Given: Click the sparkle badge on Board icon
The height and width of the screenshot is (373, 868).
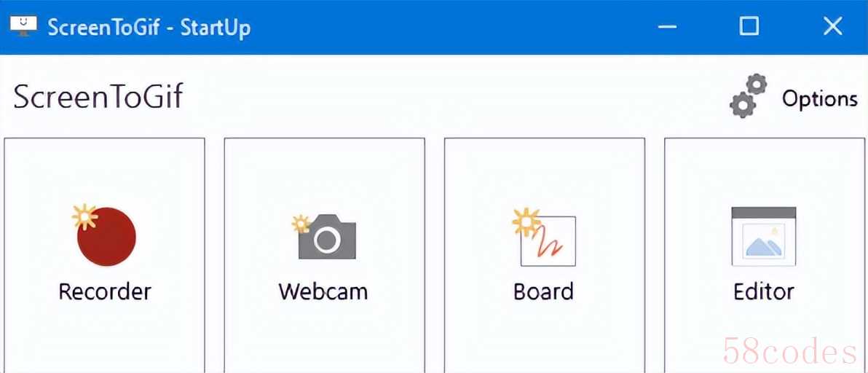Looking at the screenshot, I should pyautogui.click(x=526, y=222).
